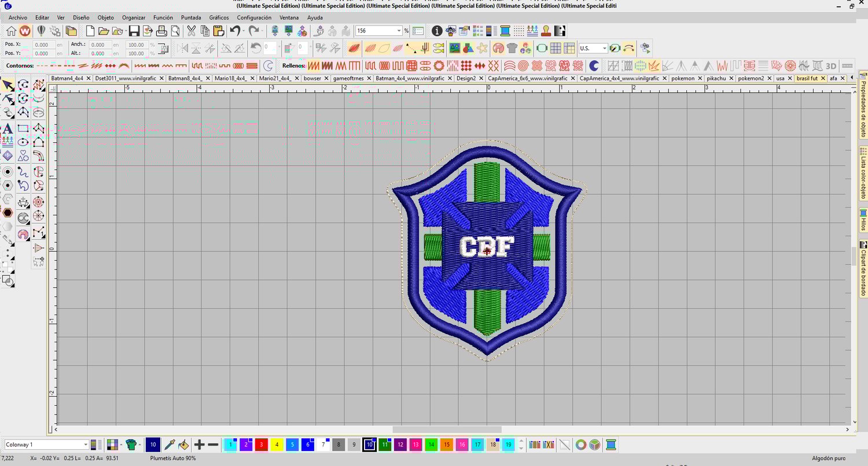Remove a color with the minus icon
This screenshot has height=466, width=868.
pyautogui.click(x=213, y=445)
